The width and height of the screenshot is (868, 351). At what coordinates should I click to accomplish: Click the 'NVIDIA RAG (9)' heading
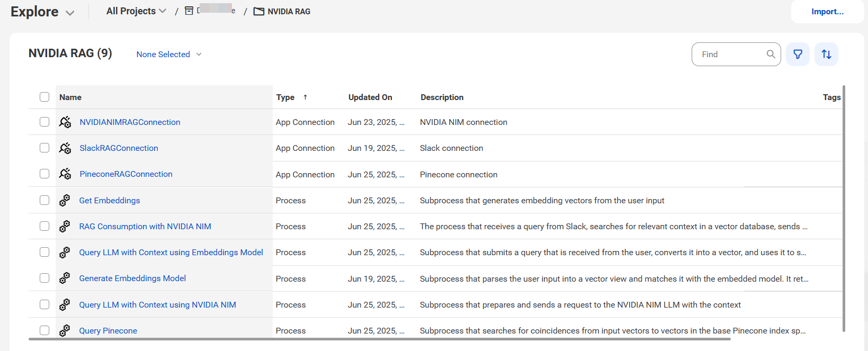point(70,53)
